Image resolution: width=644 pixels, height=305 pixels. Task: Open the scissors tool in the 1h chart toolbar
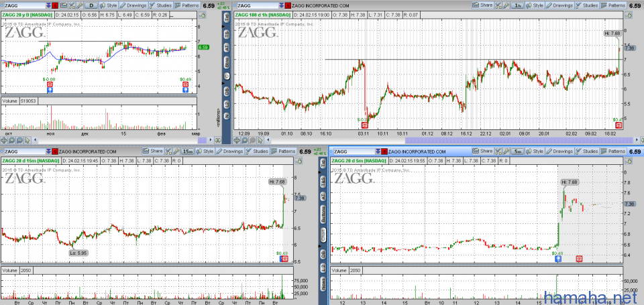click(x=498, y=5)
